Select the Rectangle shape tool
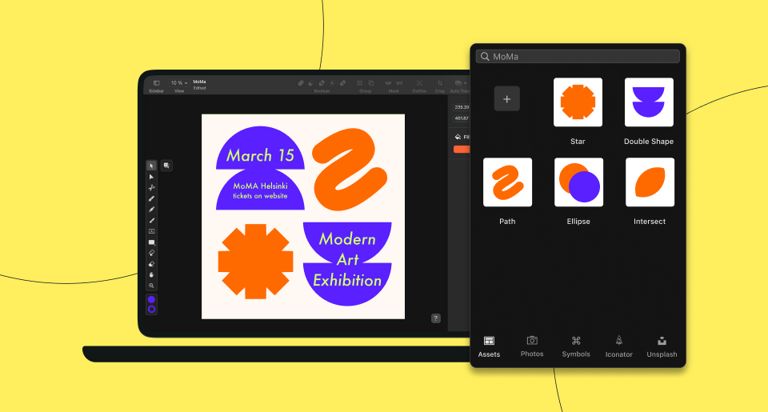The image size is (768, 412). pos(151,242)
